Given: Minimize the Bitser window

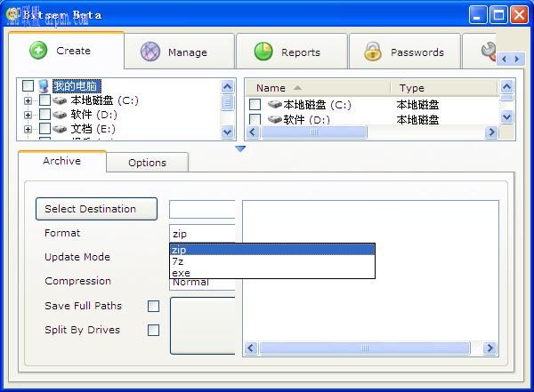Looking at the screenshot, I should pos(478,14).
